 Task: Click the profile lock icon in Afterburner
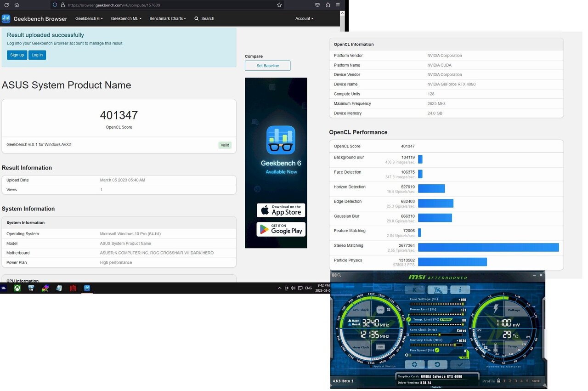pyautogui.click(x=498, y=380)
